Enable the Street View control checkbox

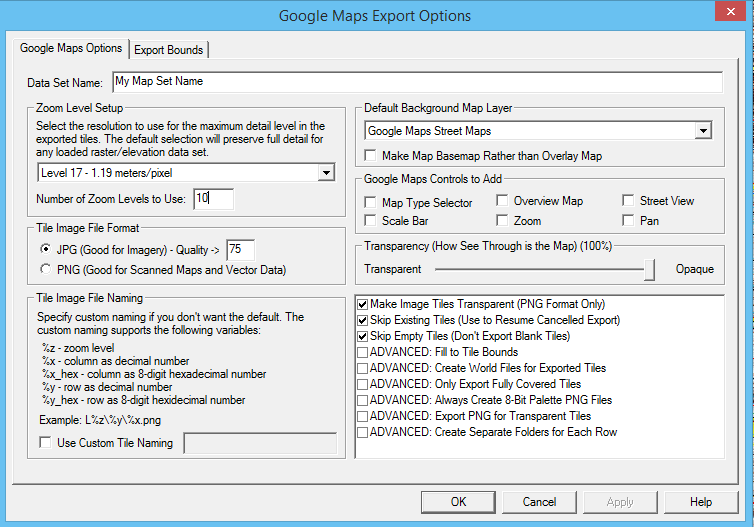[x=629, y=201]
